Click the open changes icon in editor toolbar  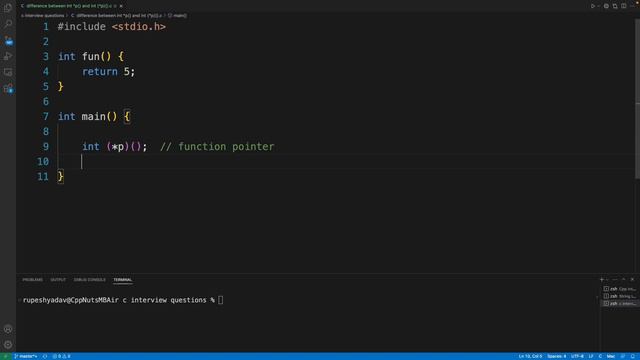(x=615, y=6)
